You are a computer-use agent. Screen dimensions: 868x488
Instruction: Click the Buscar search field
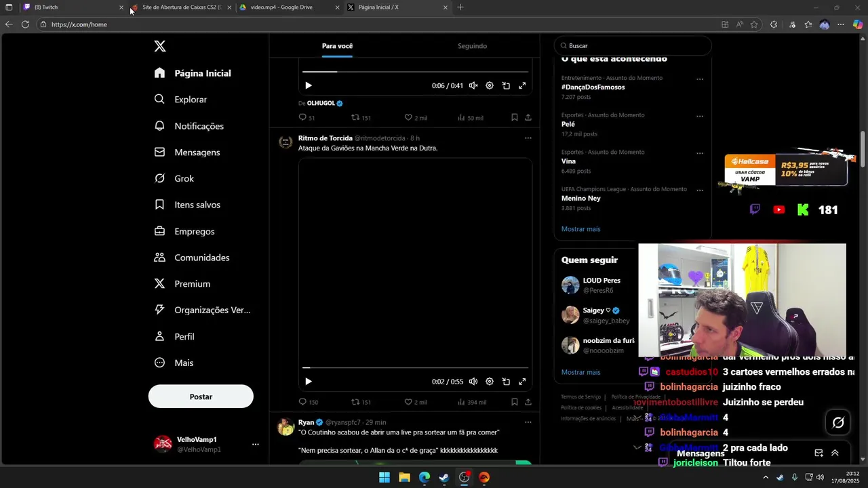633,45
